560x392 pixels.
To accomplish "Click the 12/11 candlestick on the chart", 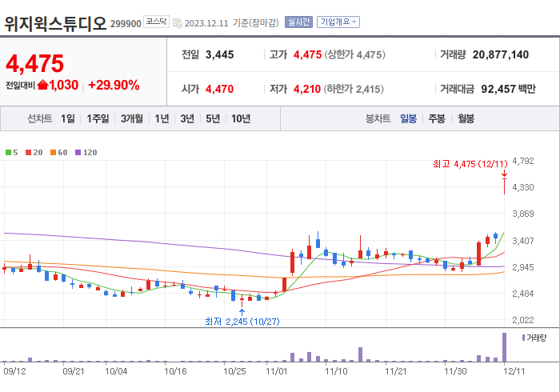I will 504,186.
